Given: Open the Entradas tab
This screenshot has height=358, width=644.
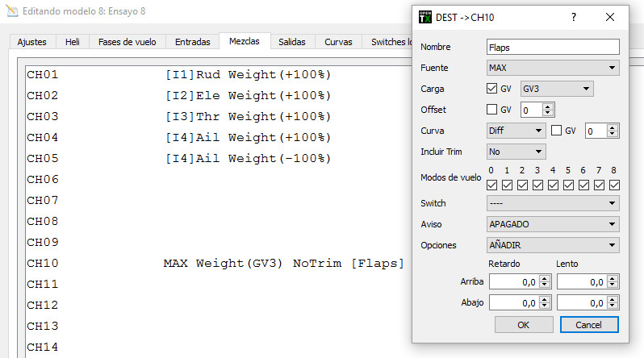Looking at the screenshot, I should [x=192, y=42].
